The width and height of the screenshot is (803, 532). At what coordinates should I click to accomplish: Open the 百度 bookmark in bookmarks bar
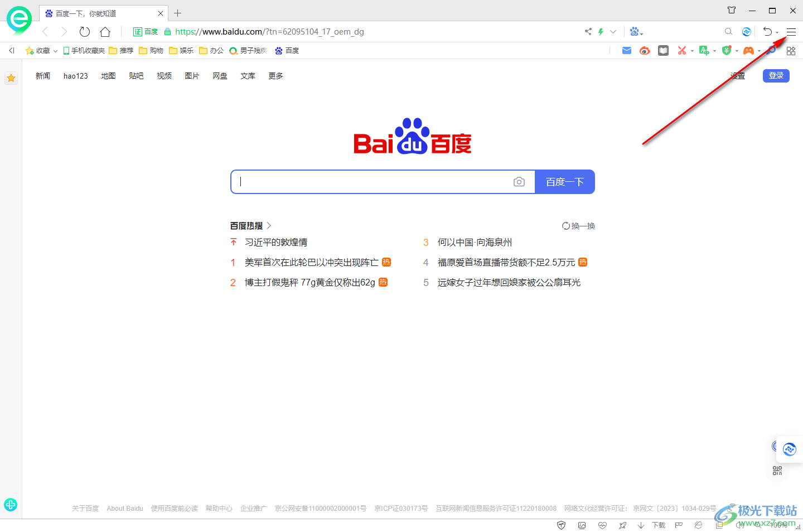click(x=287, y=51)
